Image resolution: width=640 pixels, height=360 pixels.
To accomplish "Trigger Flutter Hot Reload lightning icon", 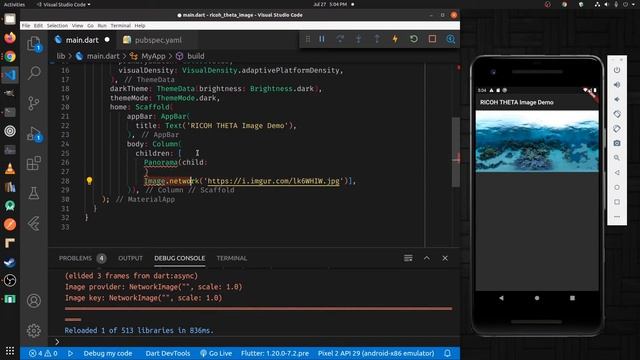I will [395, 39].
